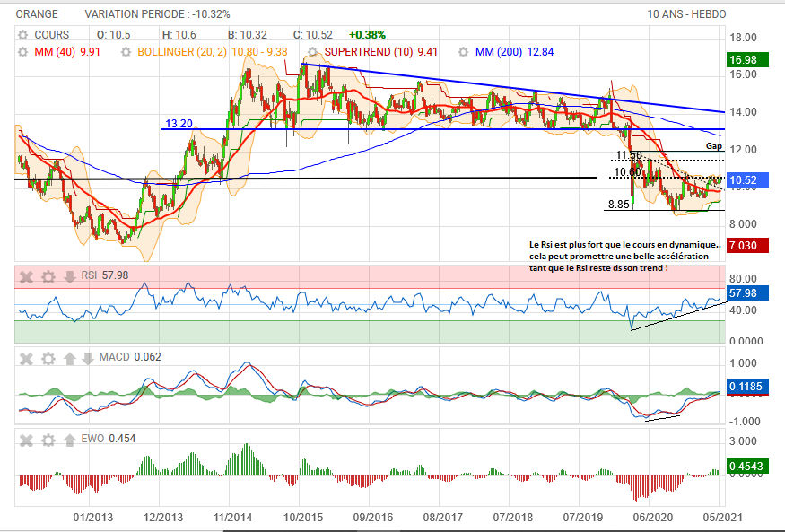
Task: Move the MACD panel down with arrow
Action: point(88,358)
